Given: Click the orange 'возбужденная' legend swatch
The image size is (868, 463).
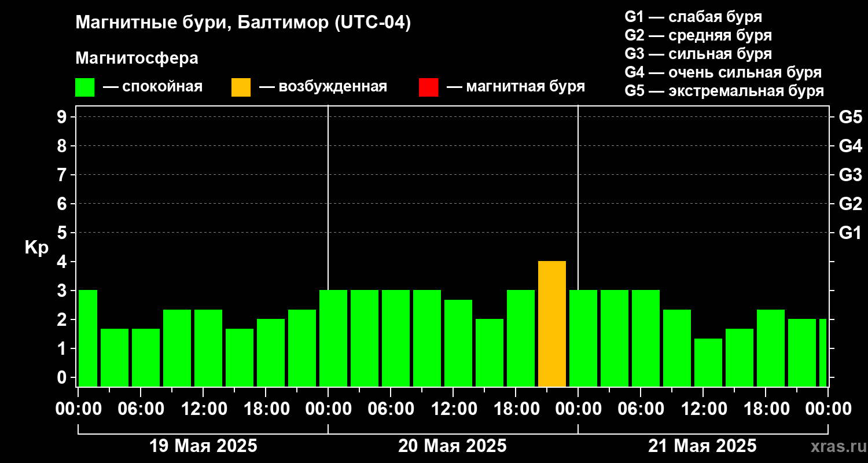Looking at the screenshot, I should (241, 87).
